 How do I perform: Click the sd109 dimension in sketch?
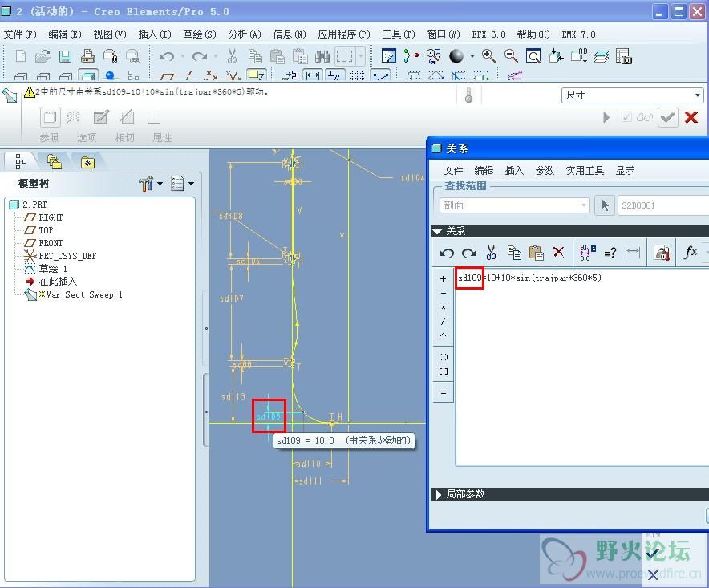269,416
